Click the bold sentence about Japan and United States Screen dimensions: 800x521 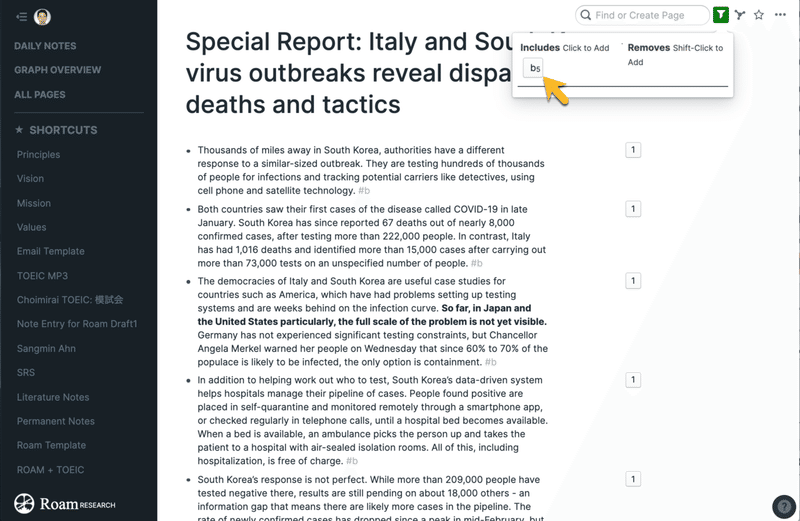point(372,315)
